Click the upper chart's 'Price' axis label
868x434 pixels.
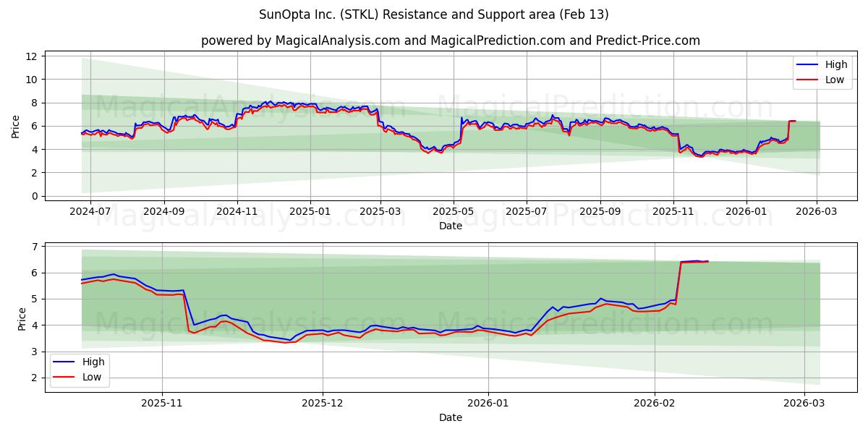(16, 126)
